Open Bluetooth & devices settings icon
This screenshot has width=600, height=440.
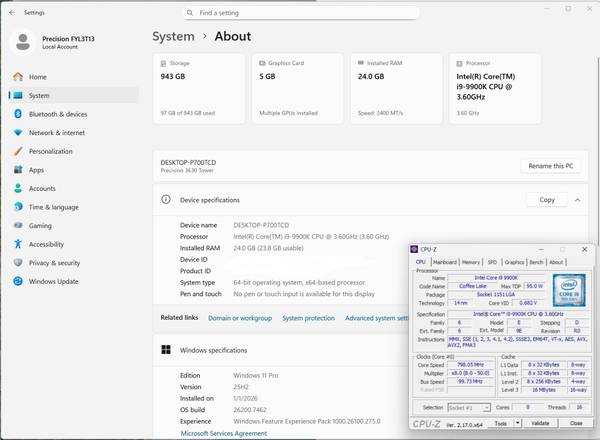[18, 114]
